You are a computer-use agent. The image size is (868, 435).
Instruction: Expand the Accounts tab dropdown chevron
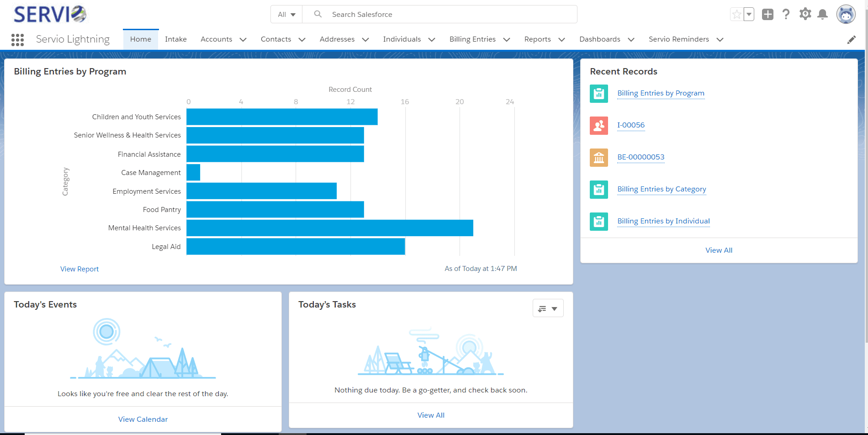click(x=243, y=40)
